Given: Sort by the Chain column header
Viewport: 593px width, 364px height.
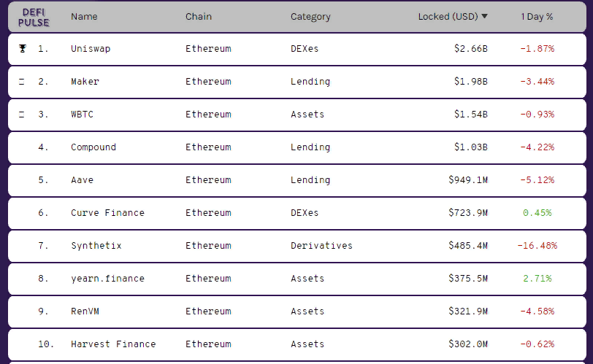Looking at the screenshot, I should (199, 17).
